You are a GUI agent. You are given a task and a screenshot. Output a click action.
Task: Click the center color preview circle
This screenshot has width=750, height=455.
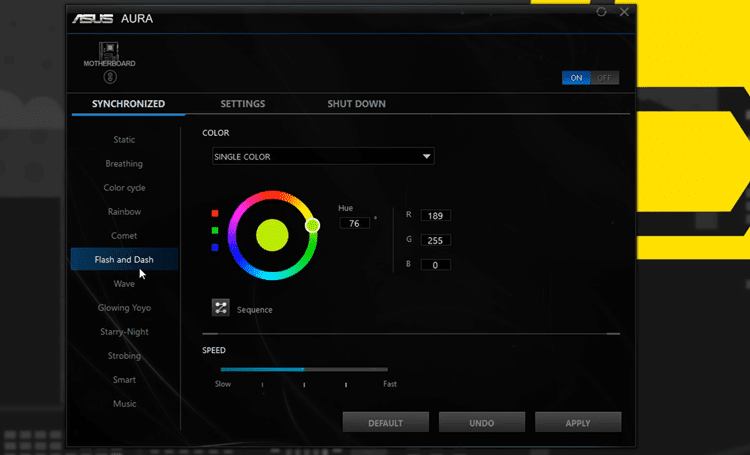pos(272,235)
